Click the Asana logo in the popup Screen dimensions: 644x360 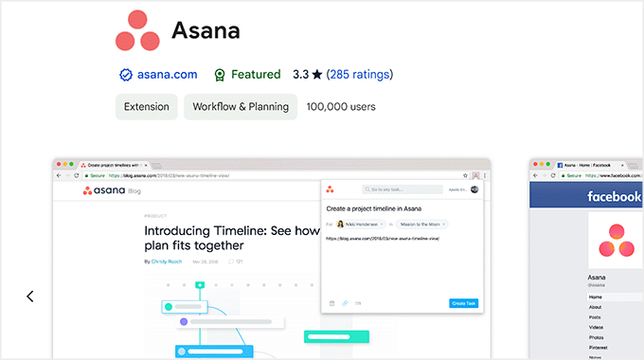click(330, 189)
